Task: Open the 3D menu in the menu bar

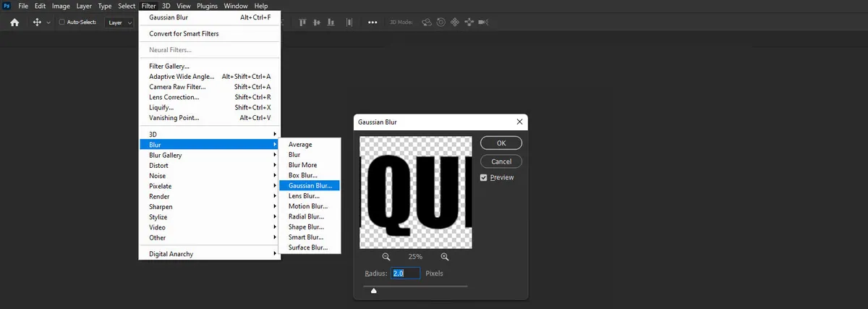Action: tap(166, 6)
